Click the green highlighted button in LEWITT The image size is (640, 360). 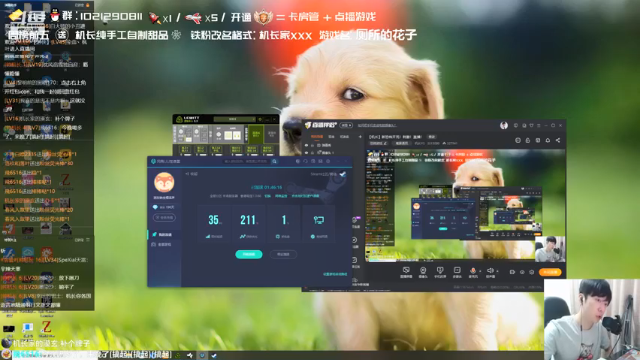coord(256,134)
